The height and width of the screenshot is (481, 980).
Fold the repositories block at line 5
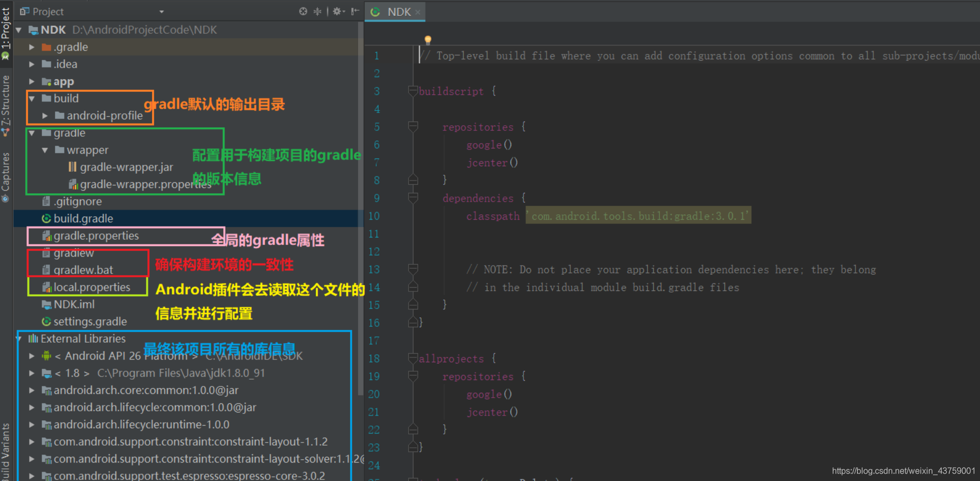[413, 127]
